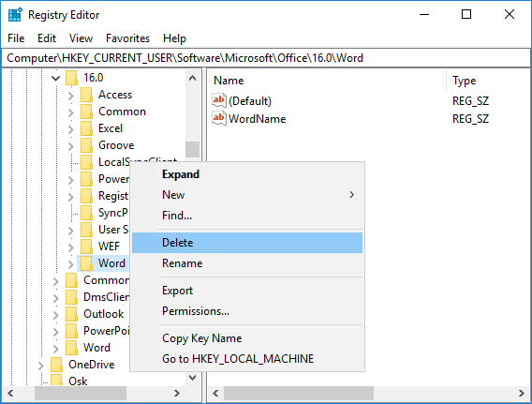Click the tree pane vertical scrollbar thumb

(x=192, y=149)
